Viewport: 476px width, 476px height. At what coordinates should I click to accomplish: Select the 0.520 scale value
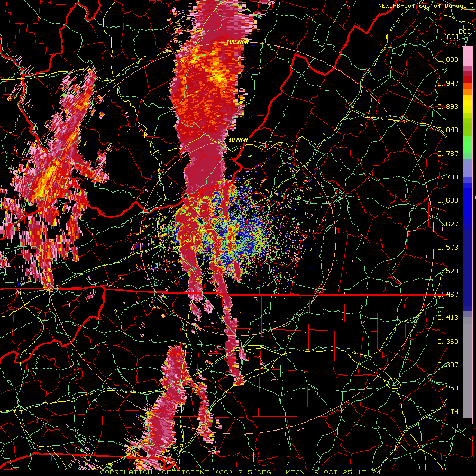(x=448, y=271)
